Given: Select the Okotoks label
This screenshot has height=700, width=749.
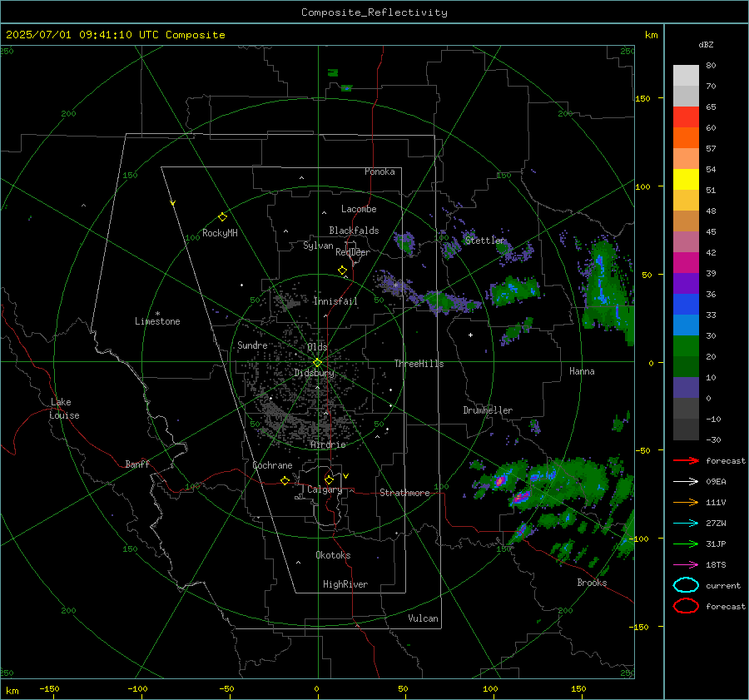Looking at the screenshot, I should tap(333, 555).
